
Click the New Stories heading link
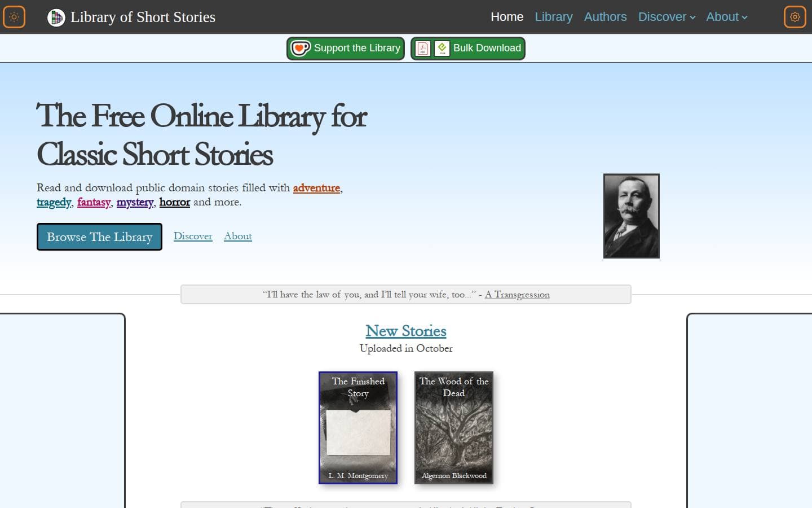click(406, 331)
